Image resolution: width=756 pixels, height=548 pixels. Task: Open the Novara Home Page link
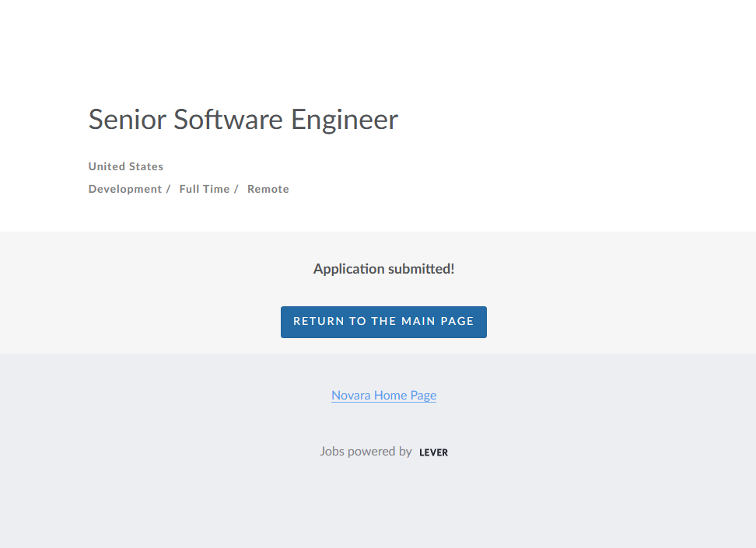coord(383,396)
